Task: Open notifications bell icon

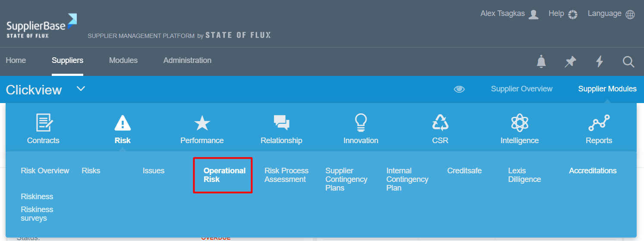Action: [x=541, y=62]
